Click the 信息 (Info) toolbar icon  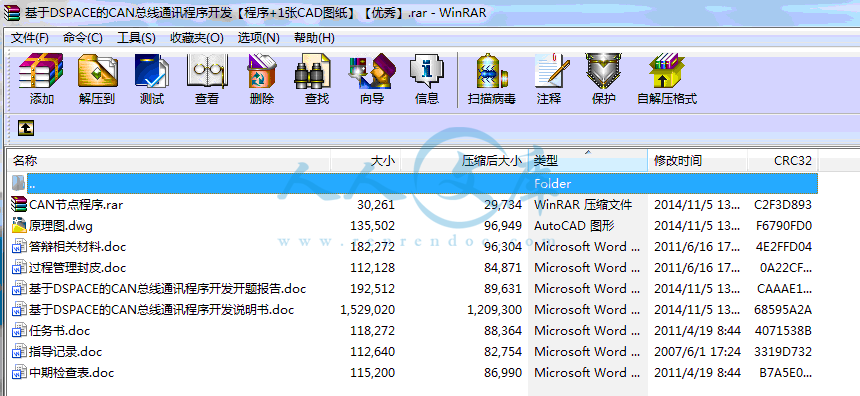point(427,71)
